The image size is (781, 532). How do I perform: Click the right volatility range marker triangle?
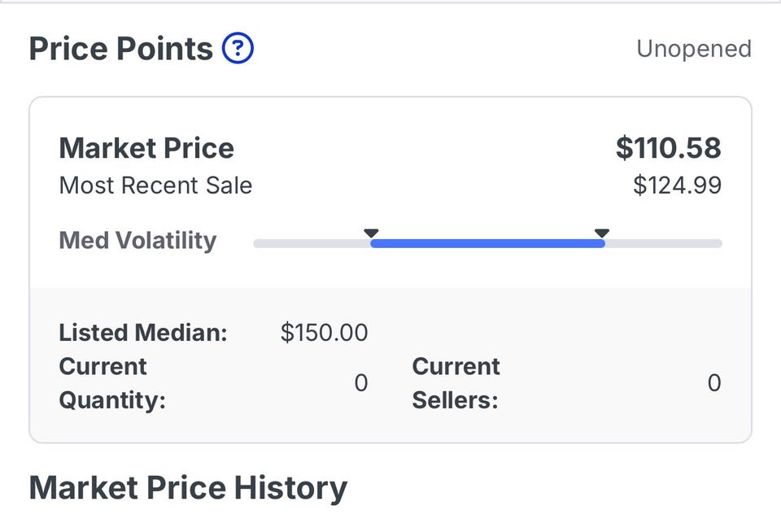(x=601, y=234)
